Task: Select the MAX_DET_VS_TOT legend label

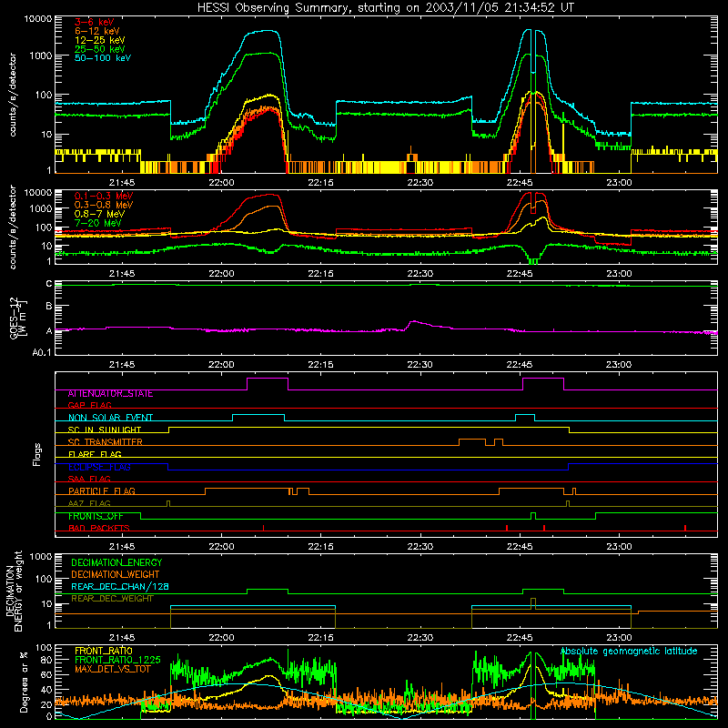Action: click(113, 669)
